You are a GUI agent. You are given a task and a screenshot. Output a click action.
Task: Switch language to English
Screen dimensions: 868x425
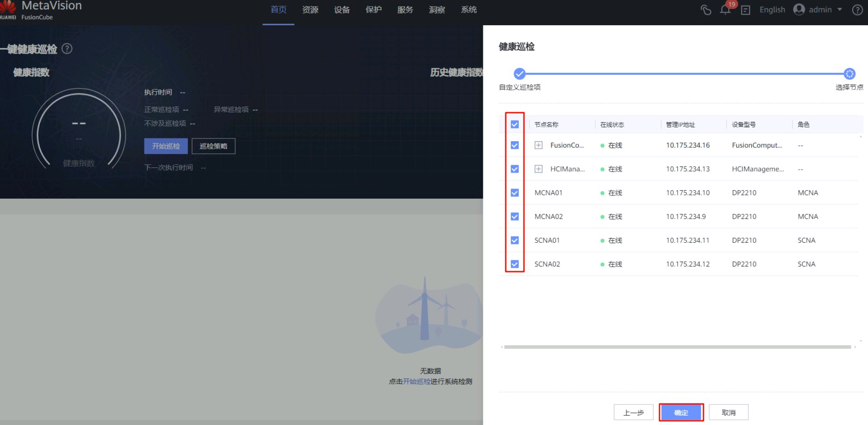pos(772,10)
